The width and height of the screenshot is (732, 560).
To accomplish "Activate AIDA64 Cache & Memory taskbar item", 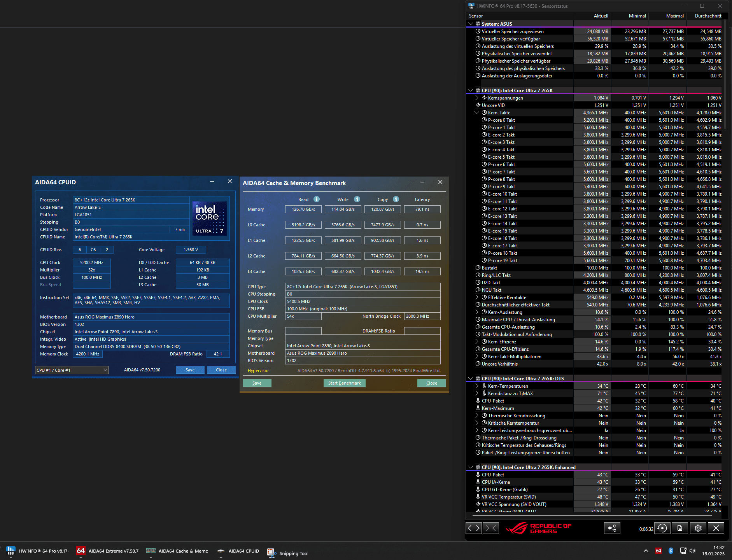I will click(177, 551).
